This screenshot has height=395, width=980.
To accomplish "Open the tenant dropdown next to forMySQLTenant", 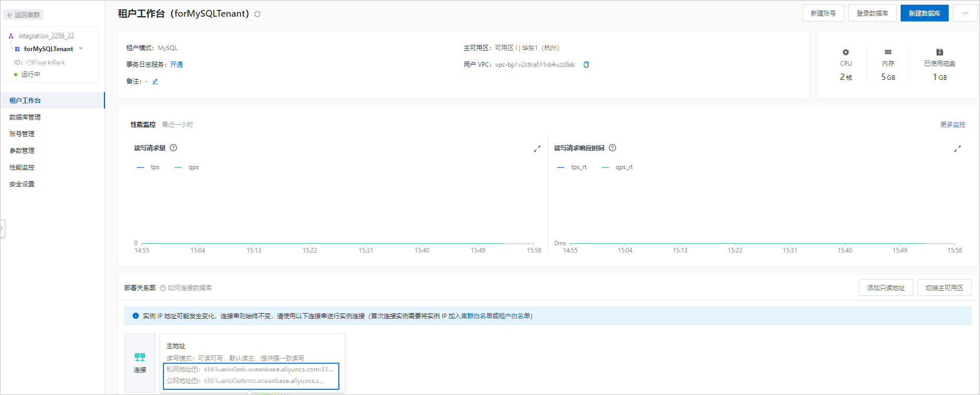I will (81, 49).
